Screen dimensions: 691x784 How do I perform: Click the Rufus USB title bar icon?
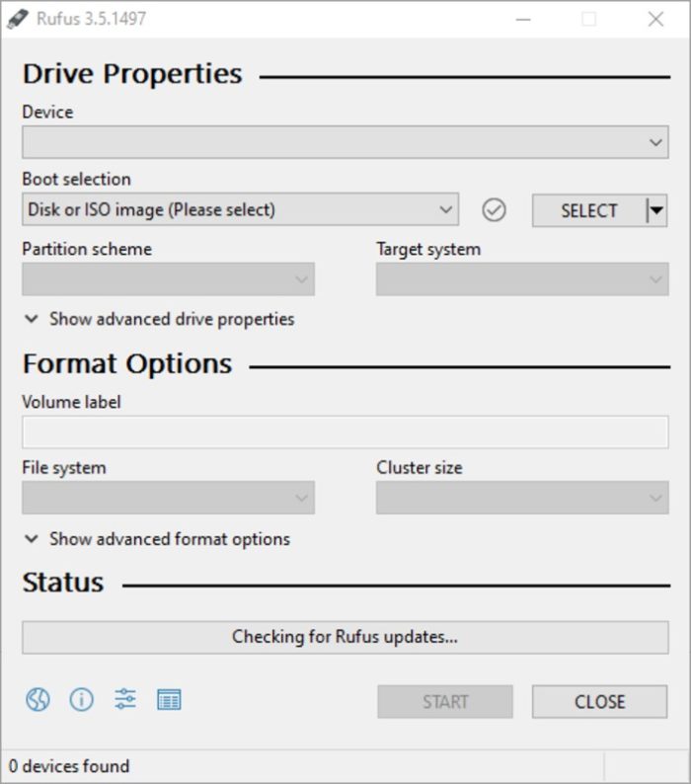17,19
